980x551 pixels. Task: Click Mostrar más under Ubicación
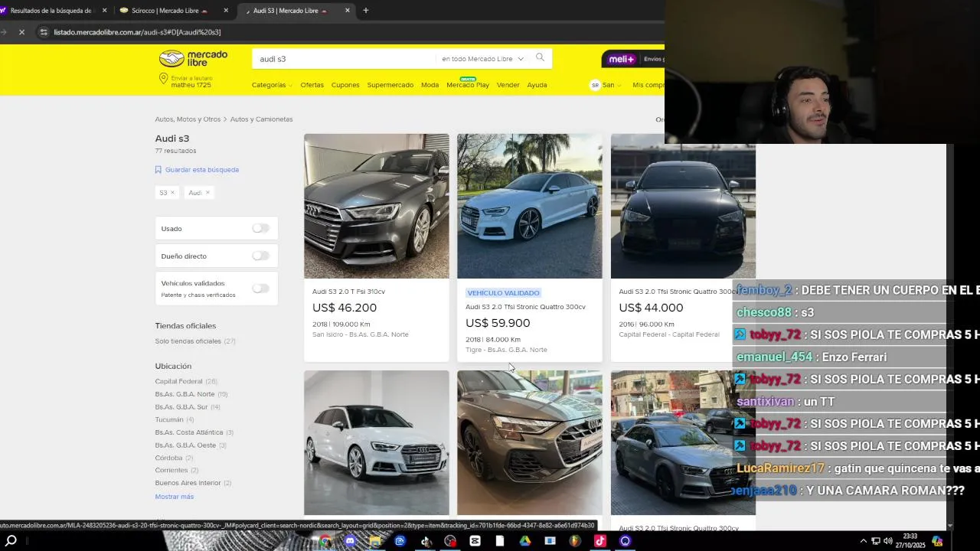175,497
